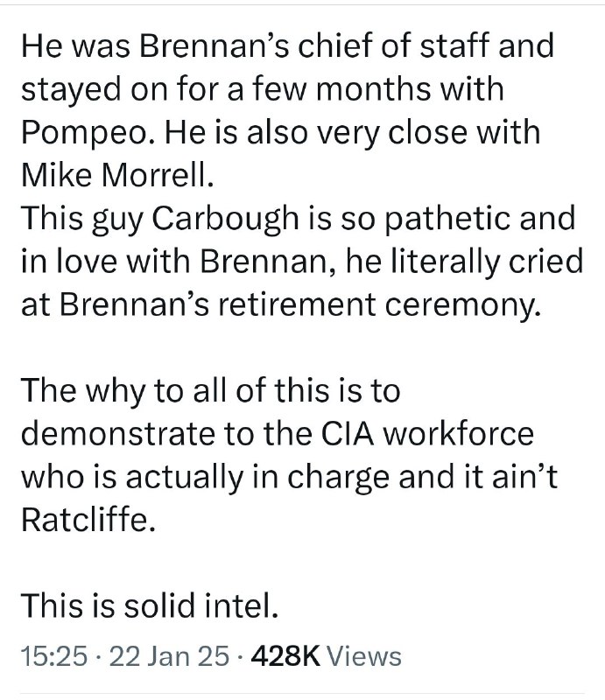Open the 428K Views count
The height and width of the screenshot is (700, 605).
tap(327, 655)
